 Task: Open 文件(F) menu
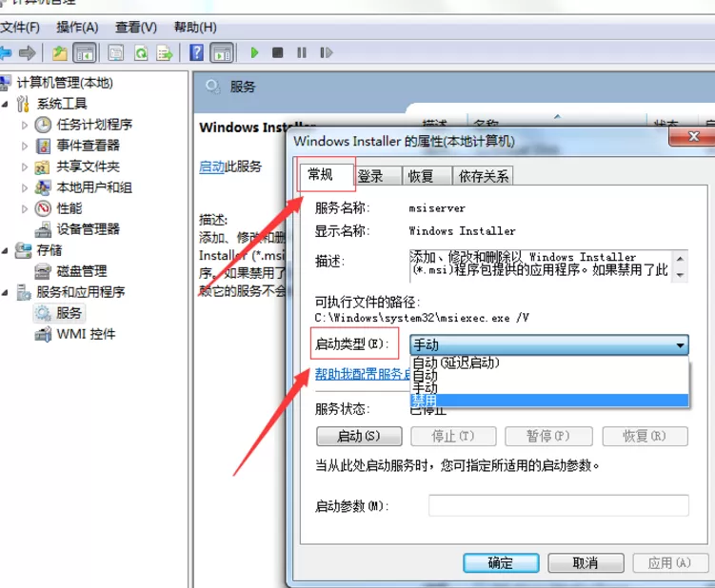20,28
